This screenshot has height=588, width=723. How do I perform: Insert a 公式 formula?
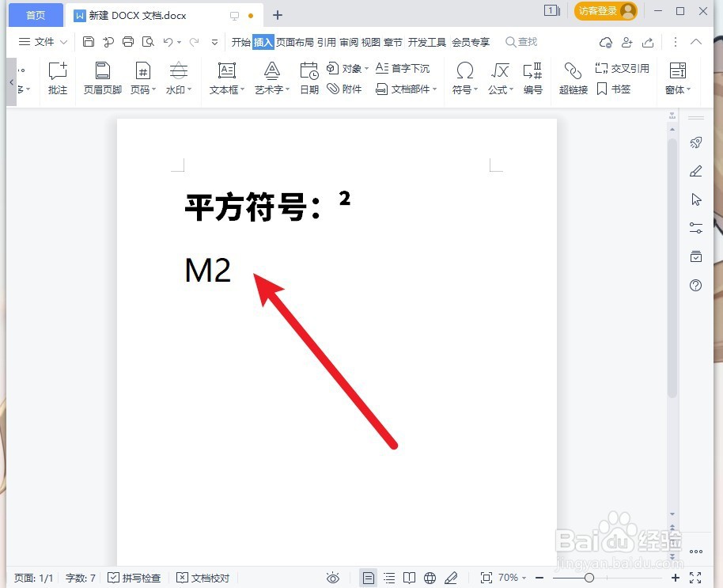(498, 78)
